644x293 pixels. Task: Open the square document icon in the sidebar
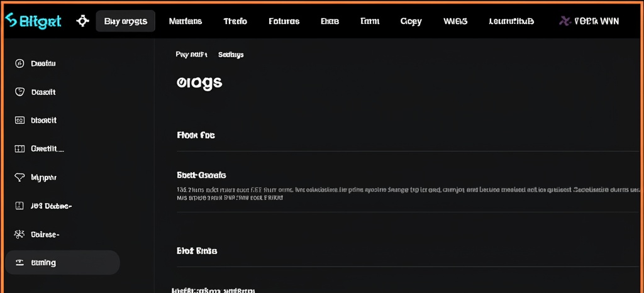19,206
